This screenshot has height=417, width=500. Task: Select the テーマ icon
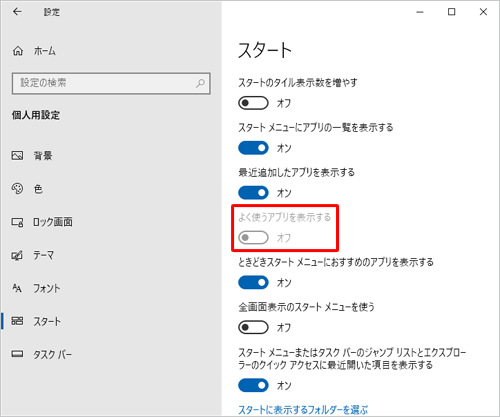(x=17, y=255)
